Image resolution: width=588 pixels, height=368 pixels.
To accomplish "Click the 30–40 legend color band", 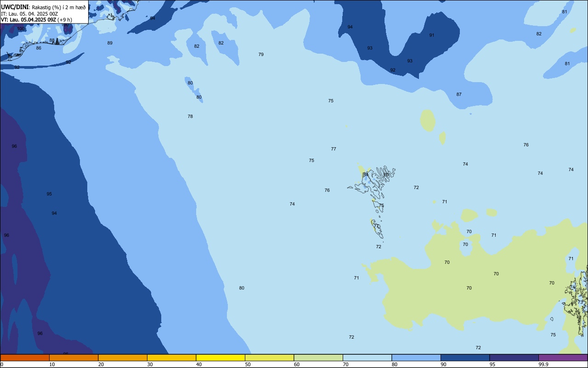I will (171, 357).
